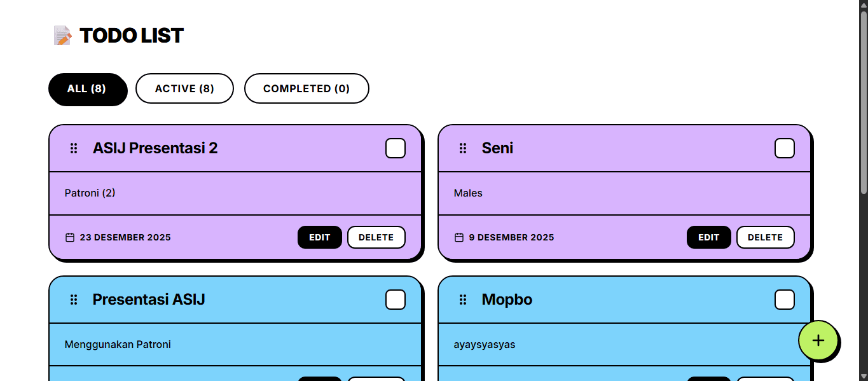Click drag handle on Presentasi ASIJ card
Viewport: 868px width, 381px height.
click(x=74, y=300)
